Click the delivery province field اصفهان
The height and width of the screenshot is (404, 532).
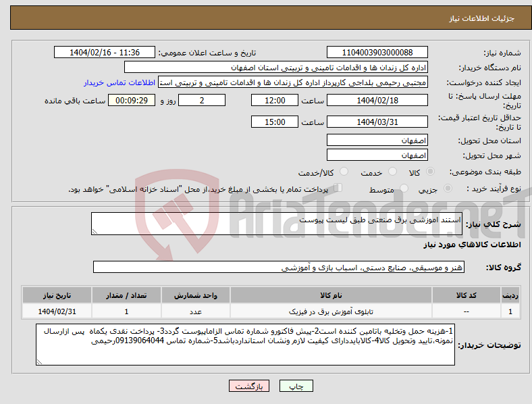pos(377,140)
